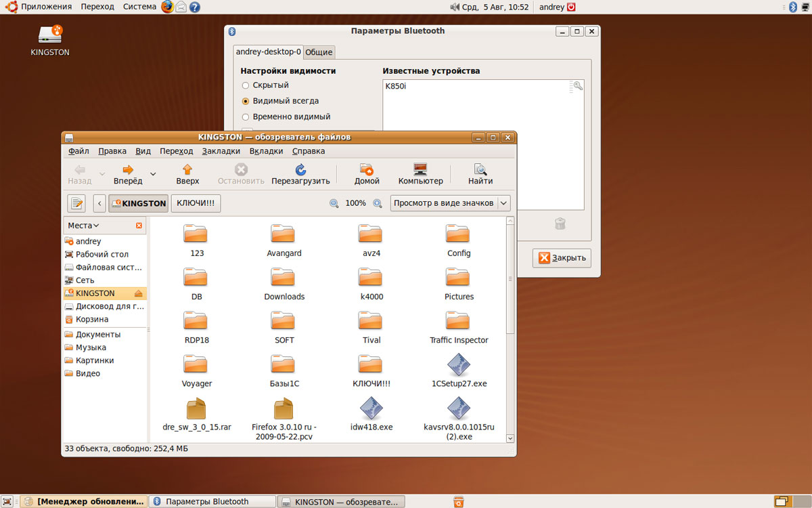Image resolution: width=812 pixels, height=508 pixels.
Task: Zoom in using the magnifier plus icon
Action: (378, 203)
